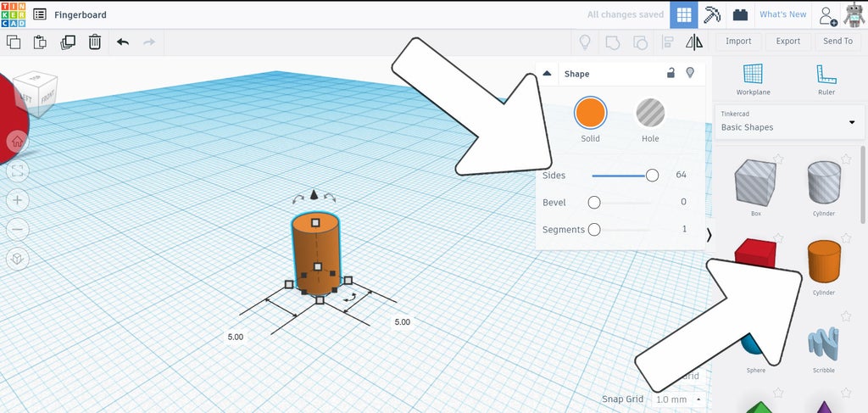868x413 pixels.
Task: Zoom in with the plus button
Action: [17, 200]
